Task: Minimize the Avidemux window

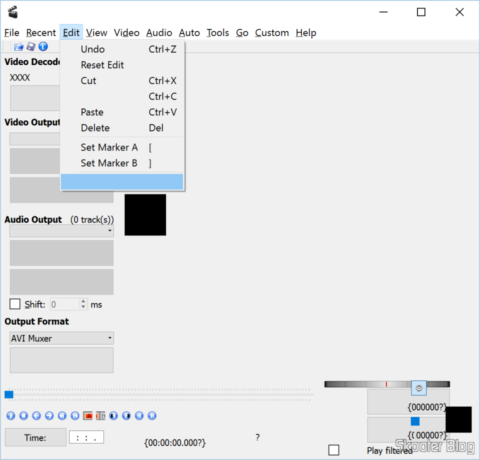Action: tap(384, 12)
